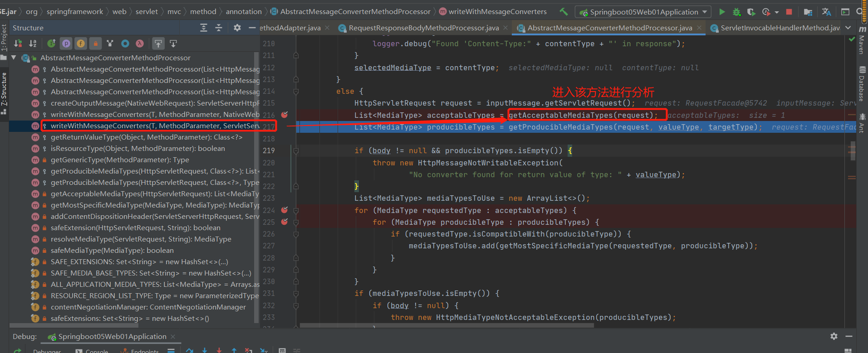This screenshot has width=868, height=353.
Task: Start debugging with the green bug icon
Action: (x=736, y=12)
